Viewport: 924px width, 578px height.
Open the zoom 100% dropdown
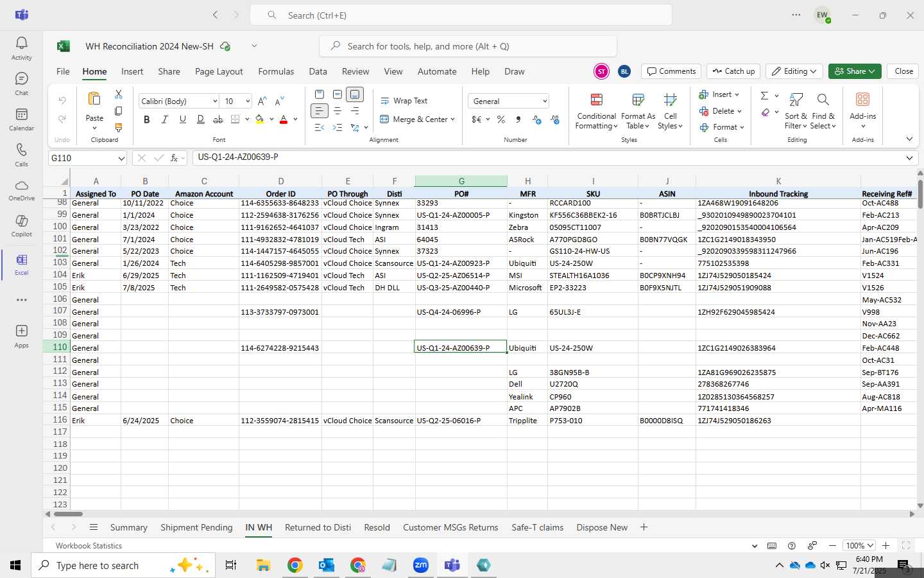860,545
